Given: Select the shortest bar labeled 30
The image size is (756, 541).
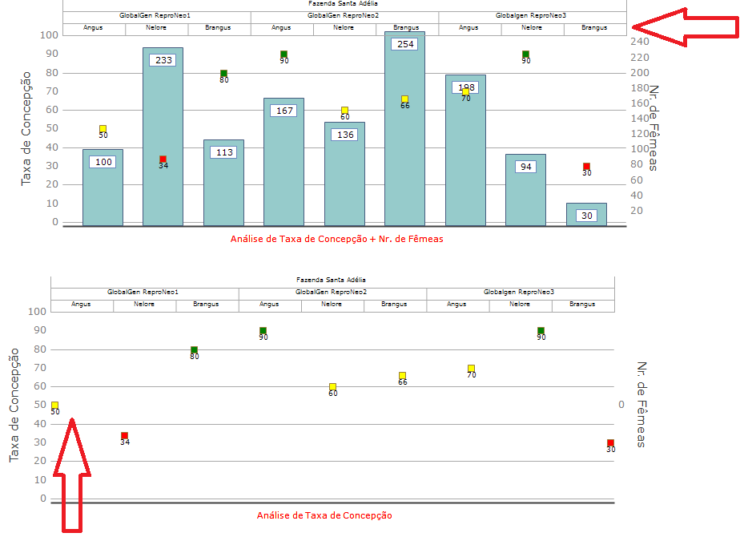Looking at the screenshot, I should [586, 214].
